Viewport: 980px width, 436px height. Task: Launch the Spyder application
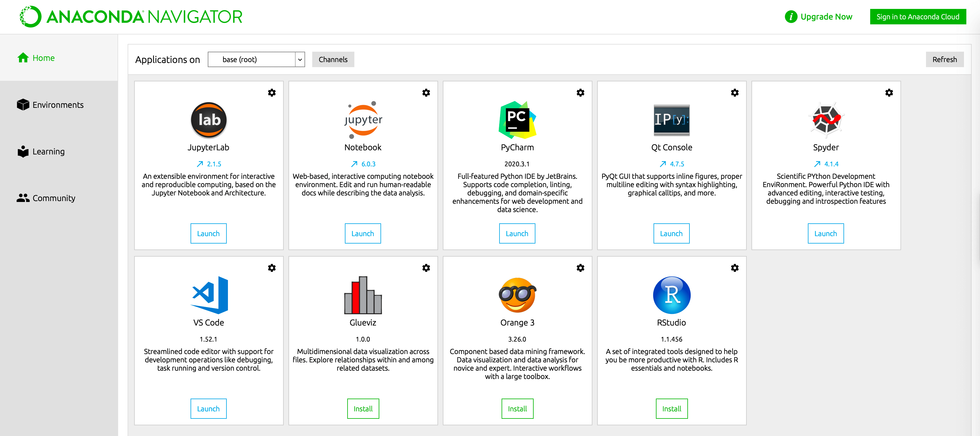coord(826,233)
